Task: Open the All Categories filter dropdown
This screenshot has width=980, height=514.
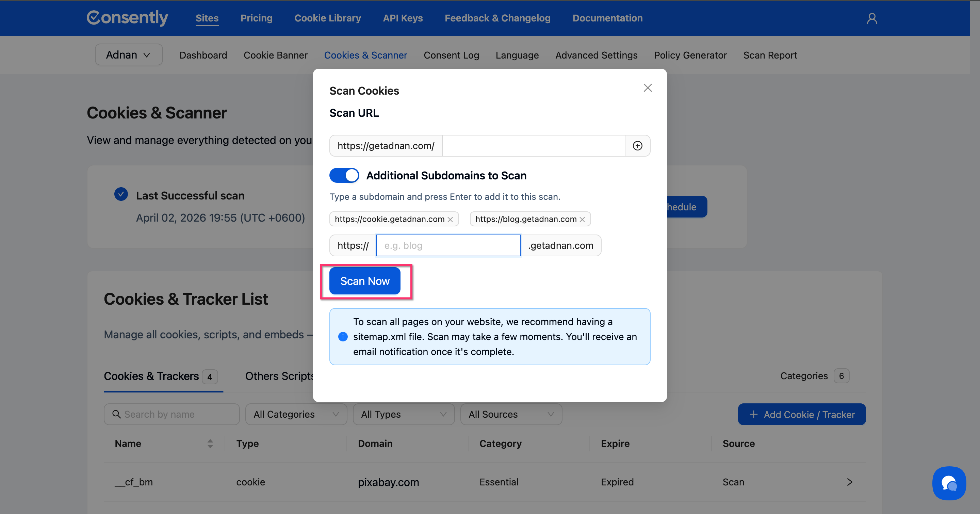Action: coord(296,414)
